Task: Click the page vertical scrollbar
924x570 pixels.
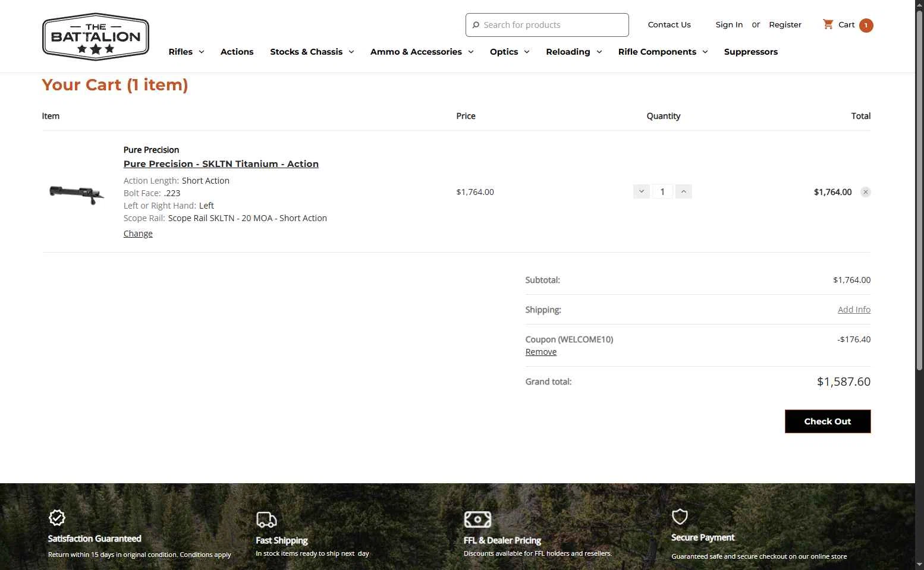Action: [x=919, y=190]
